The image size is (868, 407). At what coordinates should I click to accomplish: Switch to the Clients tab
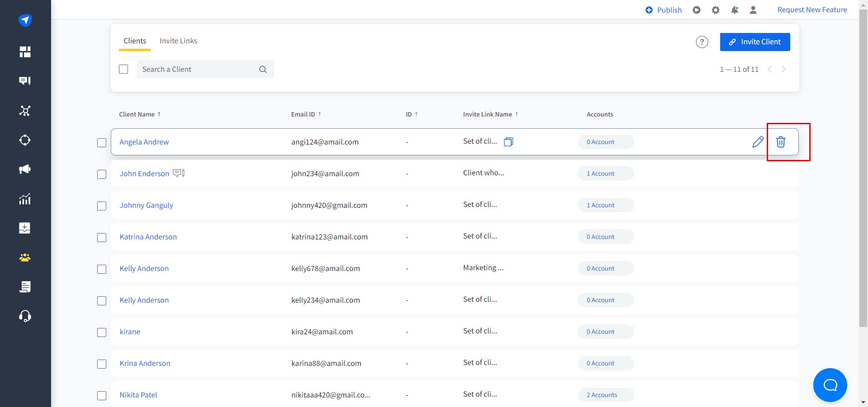tap(135, 41)
